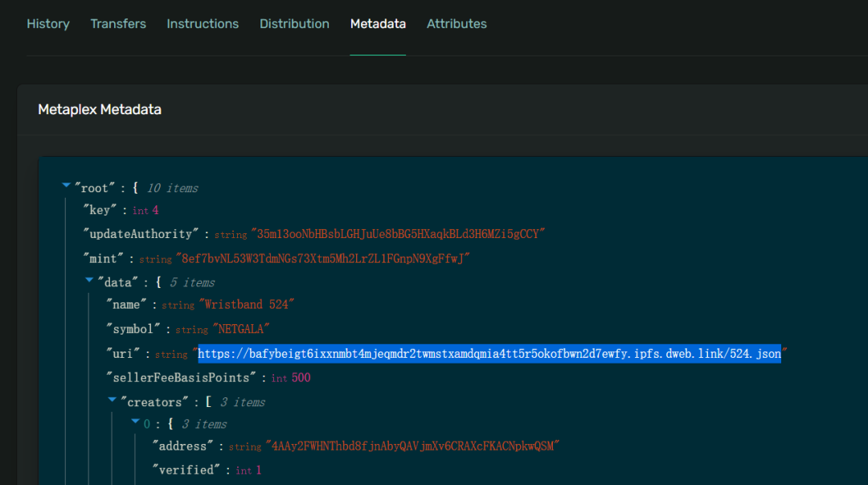Click the updateAuthority address string value
Viewport: 868px width, 485px height.
[x=398, y=234]
